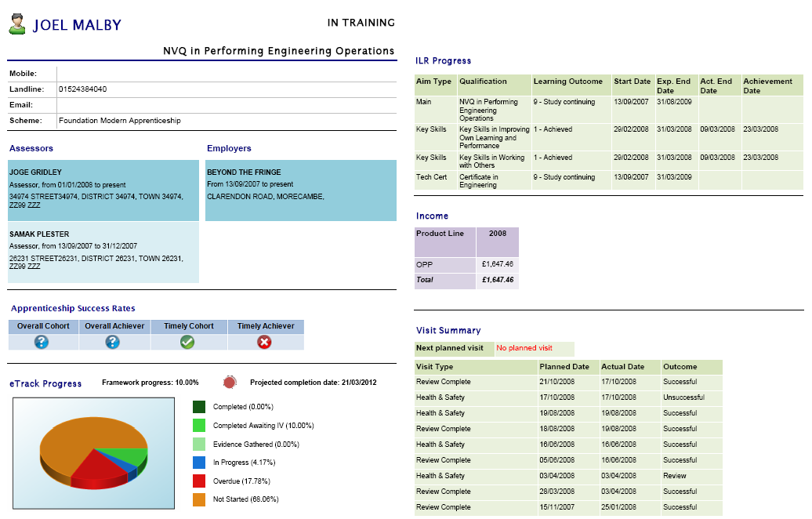This screenshot has height=519, width=812.
Task: Open the Joge Gridley assessor card
Action: (x=103, y=191)
